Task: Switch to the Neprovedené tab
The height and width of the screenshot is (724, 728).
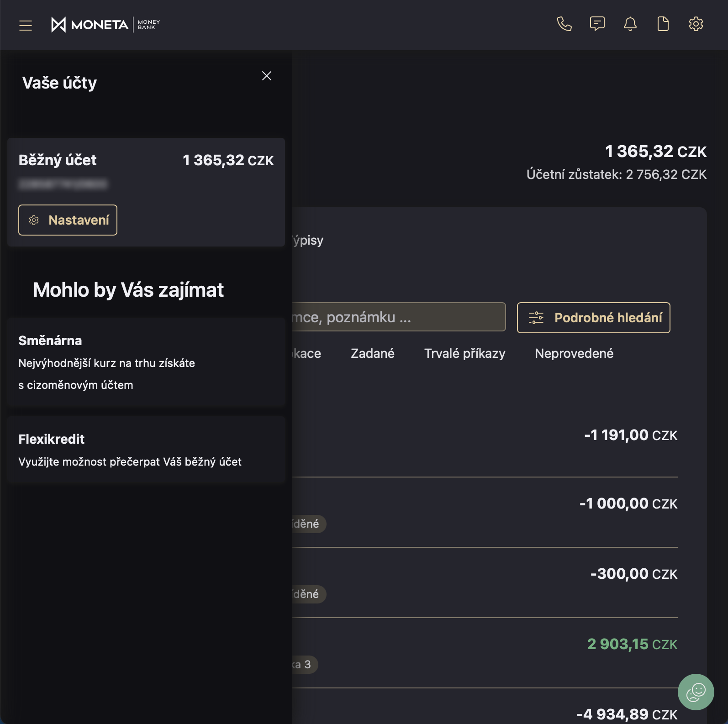Action: [574, 353]
